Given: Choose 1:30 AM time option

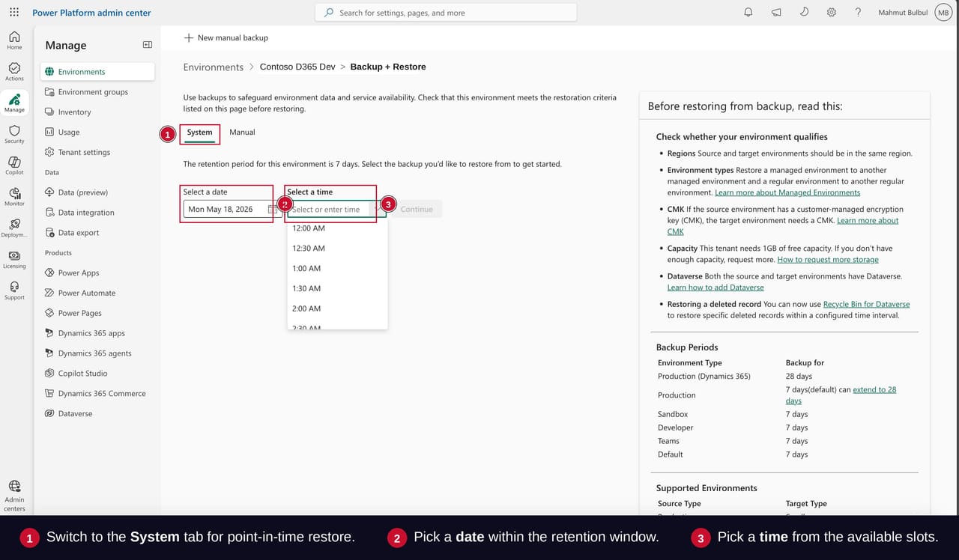Looking at the screenshot, I should [x=337, y=289].
